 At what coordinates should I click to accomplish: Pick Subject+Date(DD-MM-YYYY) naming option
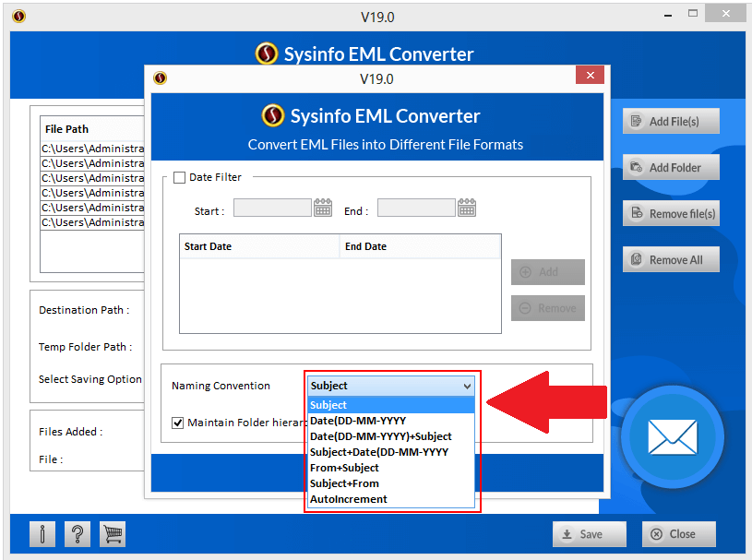(391, 452)
